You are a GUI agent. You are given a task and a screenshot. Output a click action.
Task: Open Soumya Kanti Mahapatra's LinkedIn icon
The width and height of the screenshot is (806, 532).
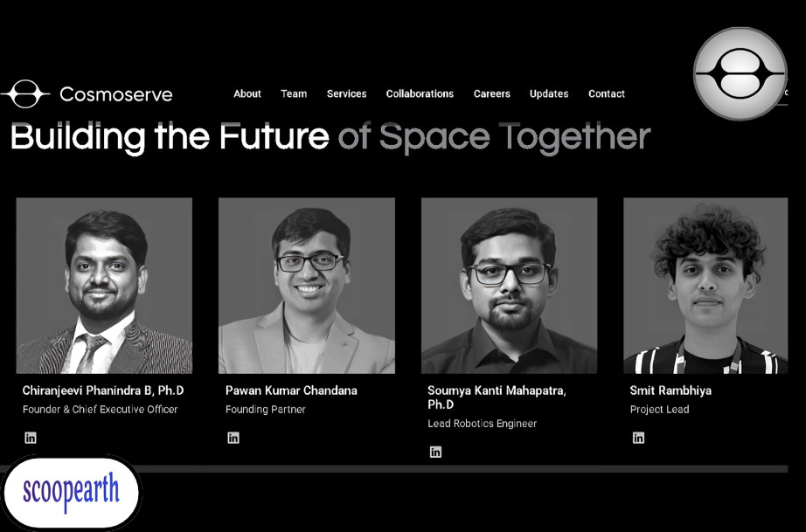pos(435,452)
